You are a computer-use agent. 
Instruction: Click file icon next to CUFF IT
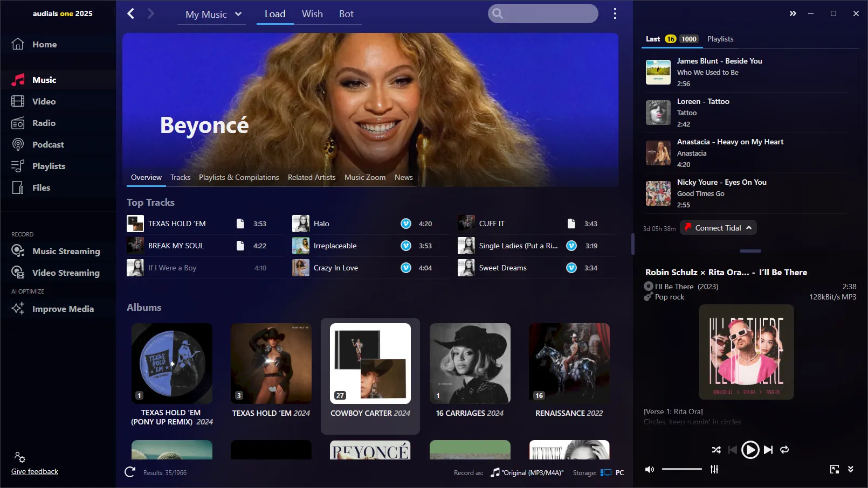pyautogui.click(x=571, y=224)
